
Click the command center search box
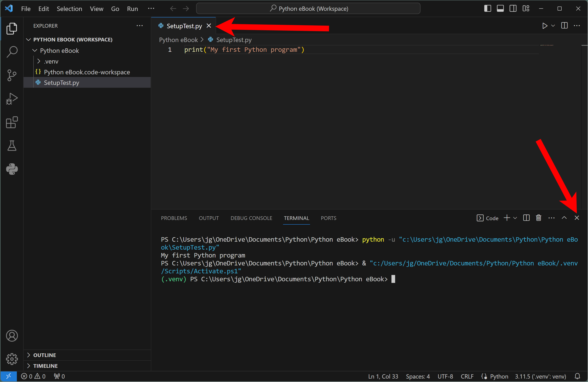pyautogui.click(x=308, y=9)
